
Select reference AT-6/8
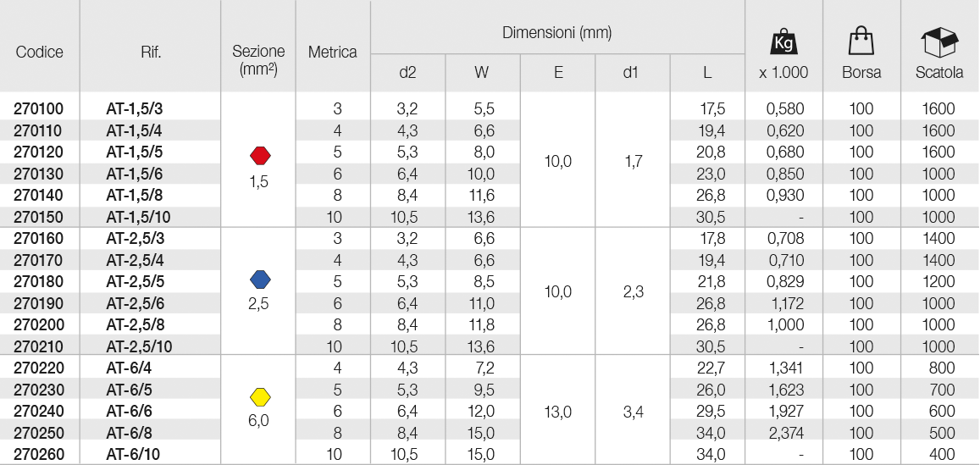(x=130, y=433)
